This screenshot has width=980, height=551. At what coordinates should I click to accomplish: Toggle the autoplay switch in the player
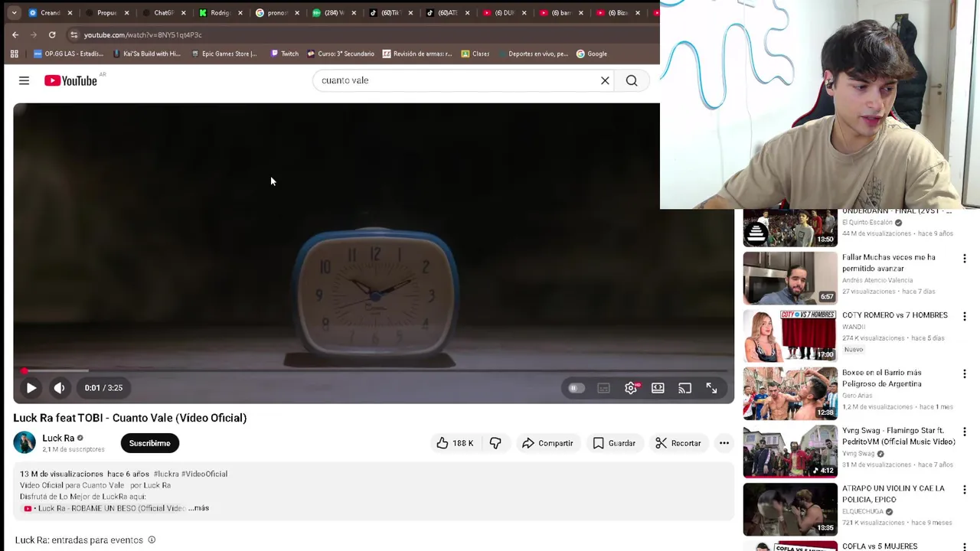[x=577, y=388]
